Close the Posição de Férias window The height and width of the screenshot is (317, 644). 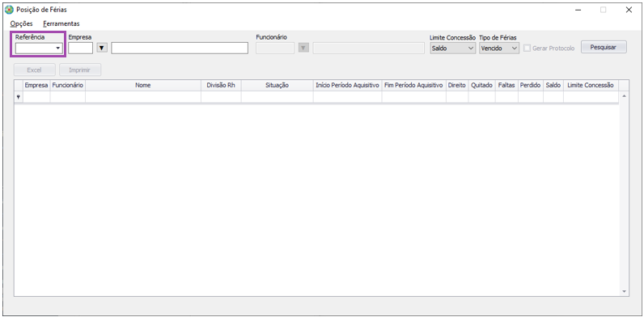629,11
